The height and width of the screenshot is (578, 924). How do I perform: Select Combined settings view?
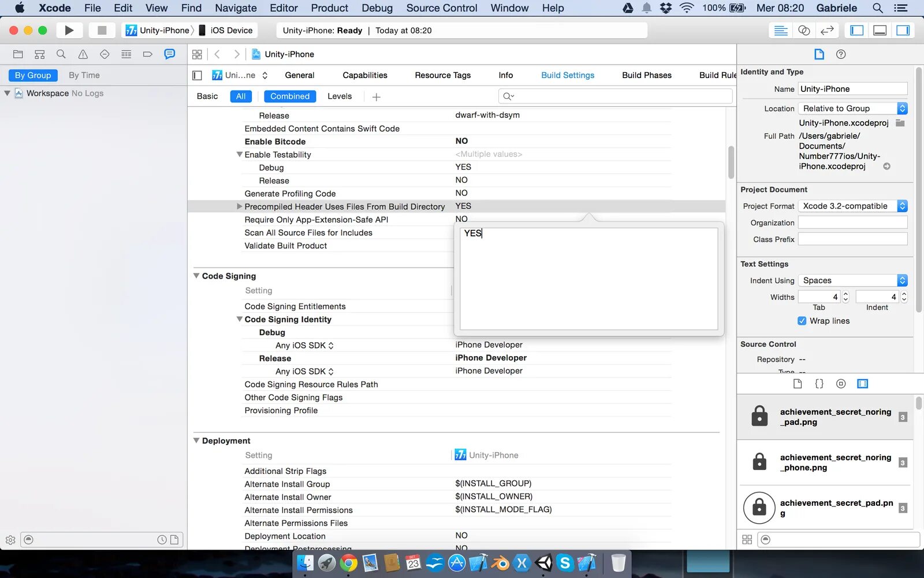290,97
